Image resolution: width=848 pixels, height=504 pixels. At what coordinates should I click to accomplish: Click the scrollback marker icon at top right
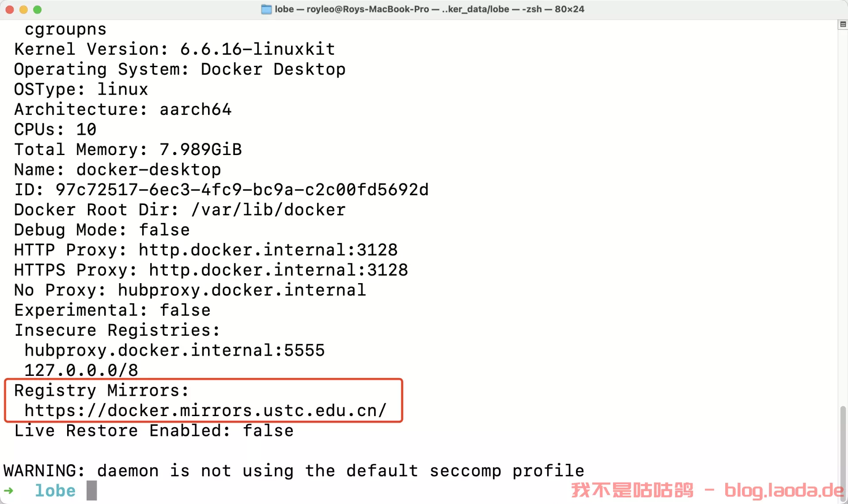point(843,25)
